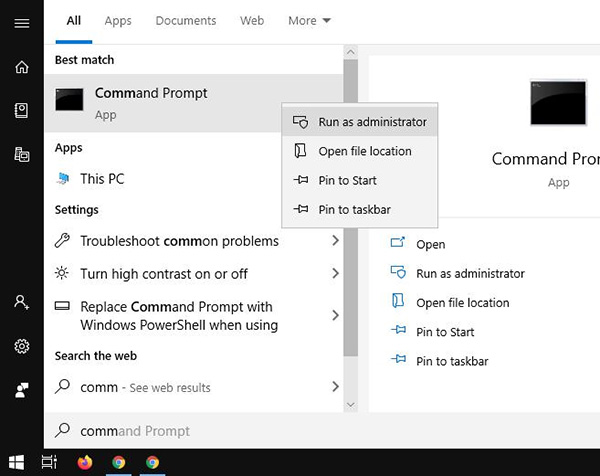Switch to the Documents tab
Image resolution: width=600 pixels, height=476 pixels.
click(x=186, y=21)
